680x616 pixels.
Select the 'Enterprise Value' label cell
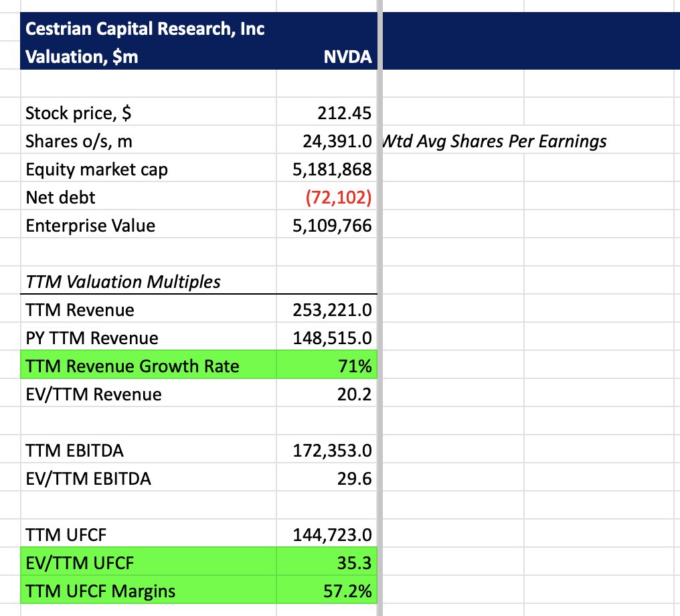pyautogui.click(x=149, y=225)
